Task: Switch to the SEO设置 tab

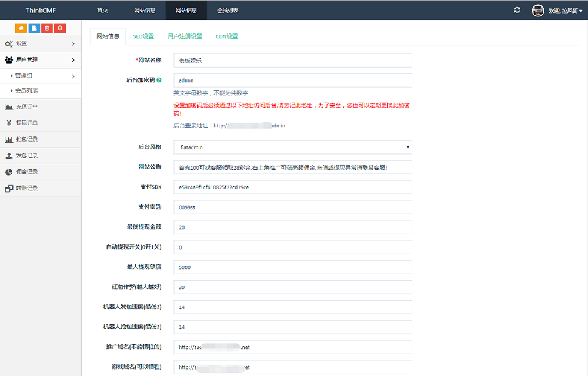Action: tap(143, 36)
